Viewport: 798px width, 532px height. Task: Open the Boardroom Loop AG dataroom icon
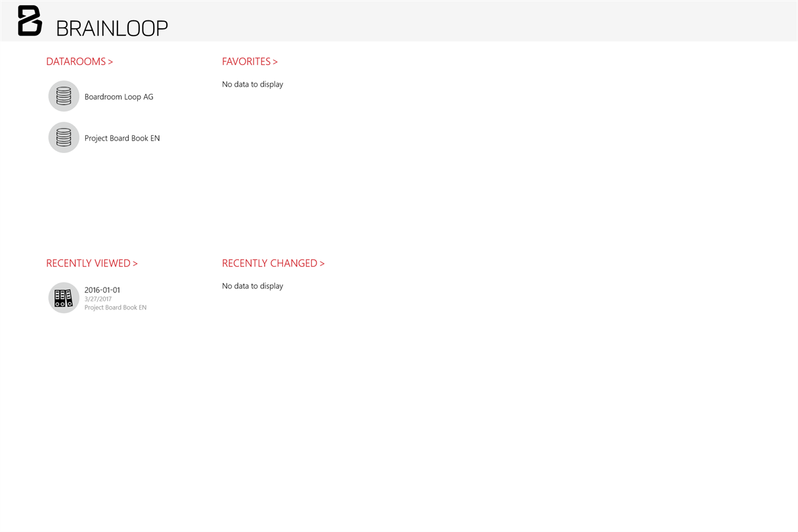coord(64,97)
